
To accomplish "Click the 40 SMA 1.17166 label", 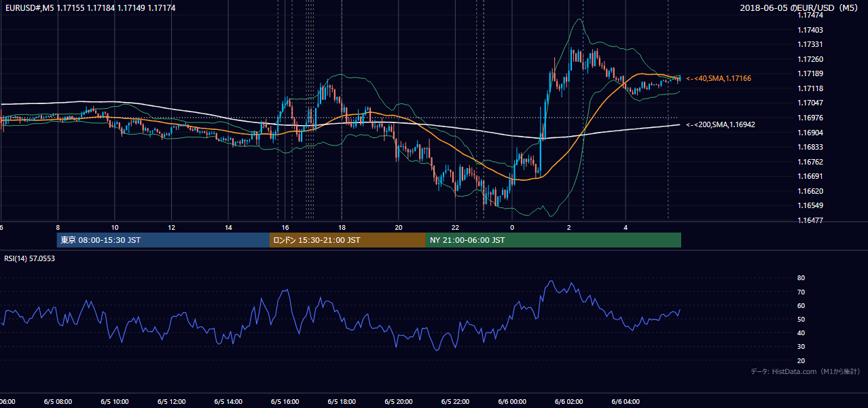I will [719, 79].
